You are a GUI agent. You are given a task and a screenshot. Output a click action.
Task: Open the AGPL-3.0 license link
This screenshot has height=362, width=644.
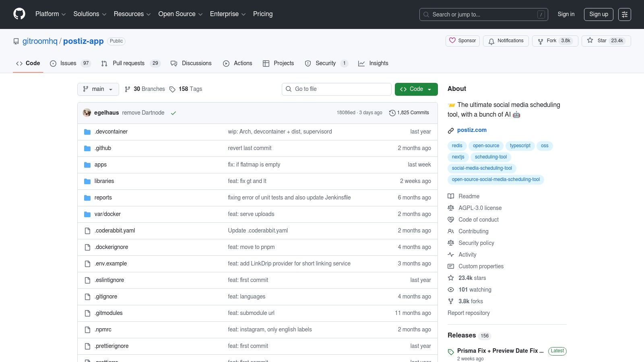475,208
